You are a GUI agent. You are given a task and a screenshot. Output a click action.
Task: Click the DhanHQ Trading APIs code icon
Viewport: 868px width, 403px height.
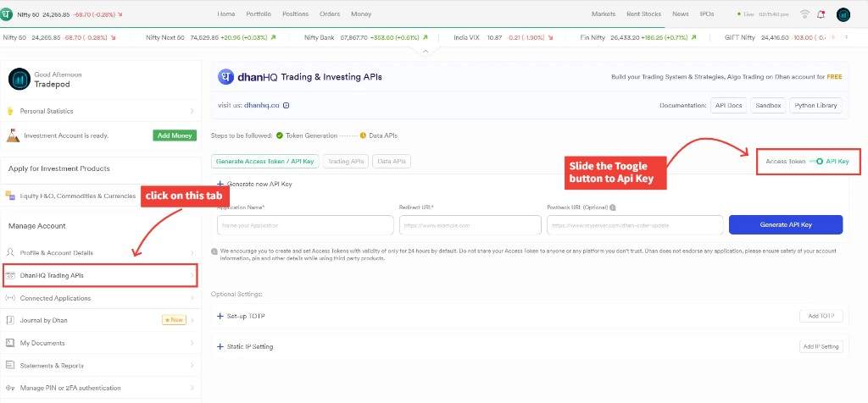pyautogui.click(x=10, y=275)
